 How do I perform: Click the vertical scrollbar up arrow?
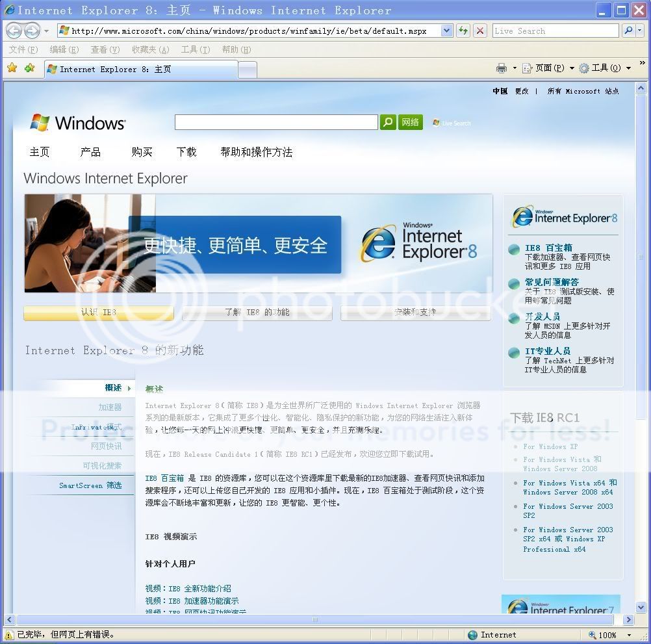tap(641, 88)
